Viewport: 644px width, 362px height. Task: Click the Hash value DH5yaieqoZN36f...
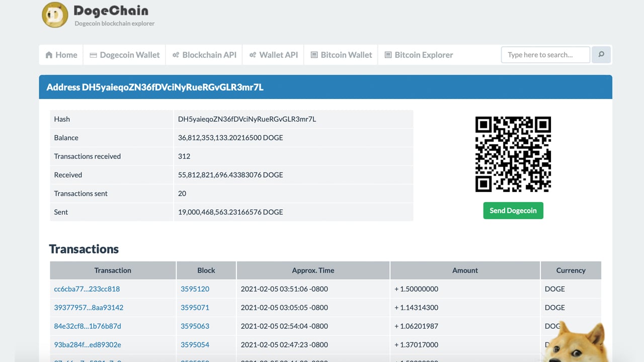click(x=247, y=119)
